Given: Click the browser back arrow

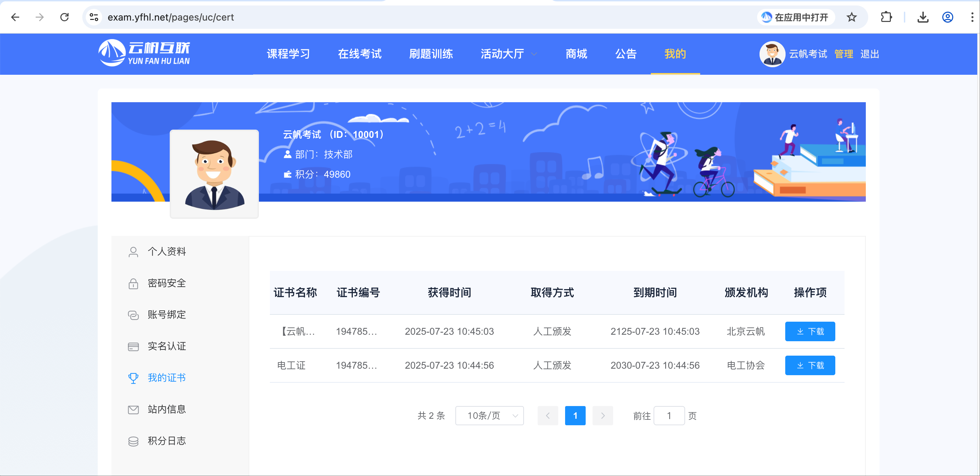Looking at the screenshot, I should coord(15,17).
